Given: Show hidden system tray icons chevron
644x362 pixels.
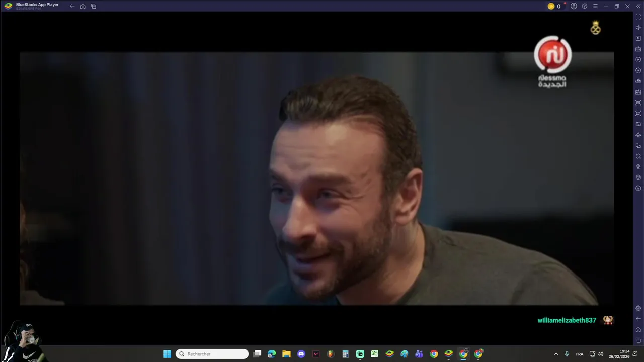Looking at the screenshot, I should (x=556, y=354).
